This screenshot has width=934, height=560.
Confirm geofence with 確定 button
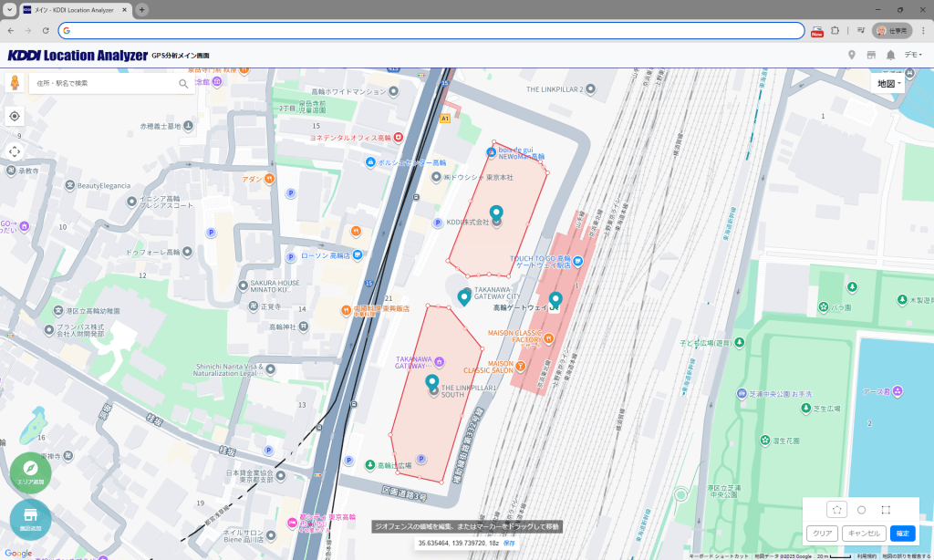tap(902, 534)
